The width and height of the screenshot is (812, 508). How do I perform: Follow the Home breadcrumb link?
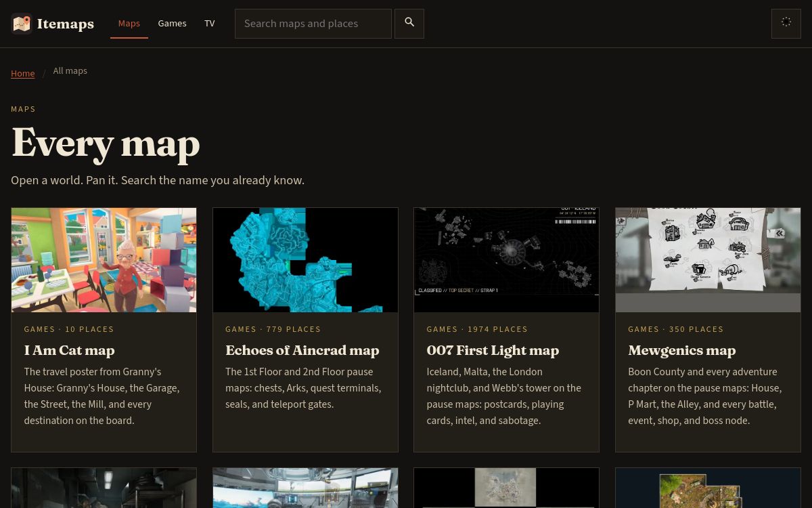pyautogui.click(x=23, y=73)
